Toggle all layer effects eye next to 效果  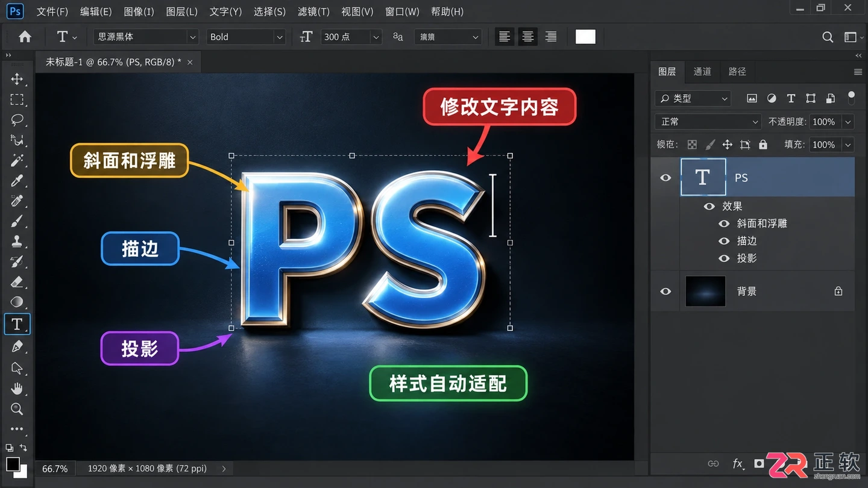pos(709,206)
